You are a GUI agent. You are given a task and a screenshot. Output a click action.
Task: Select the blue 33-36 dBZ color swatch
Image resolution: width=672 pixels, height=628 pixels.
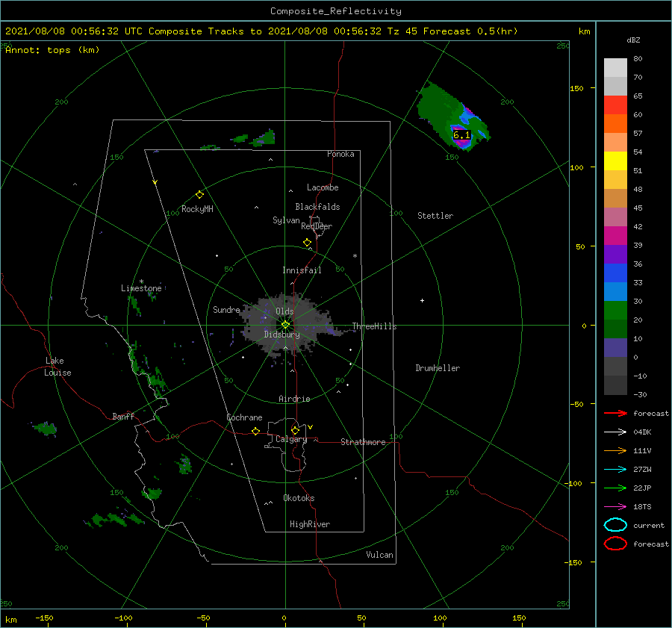(x=615, y=273)
